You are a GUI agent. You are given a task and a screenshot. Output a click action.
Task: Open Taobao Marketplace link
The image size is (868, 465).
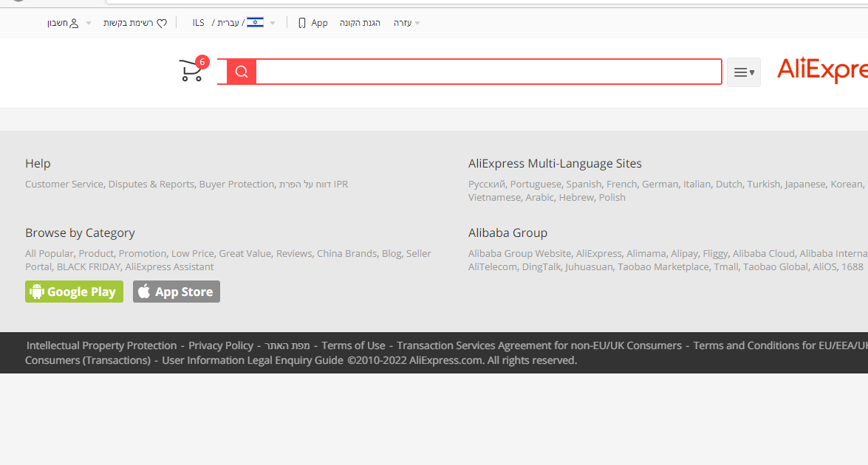tap(663, 266)
